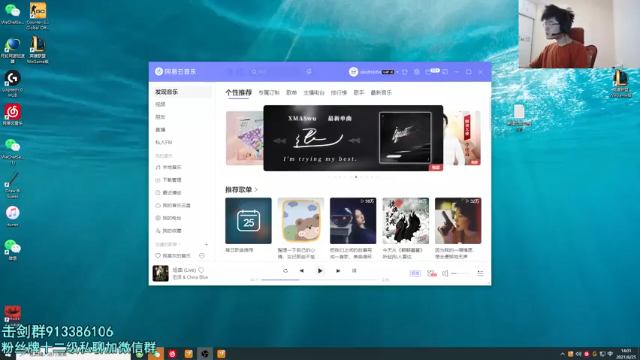Image resolution: width=640 pixels, height=360 pixels.
Task: Open the black ink figure playlist cover
Action: coord(406,221)
